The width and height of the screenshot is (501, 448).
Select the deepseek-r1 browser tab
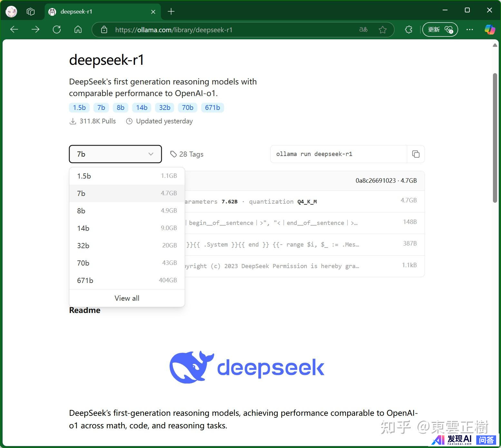102,12
